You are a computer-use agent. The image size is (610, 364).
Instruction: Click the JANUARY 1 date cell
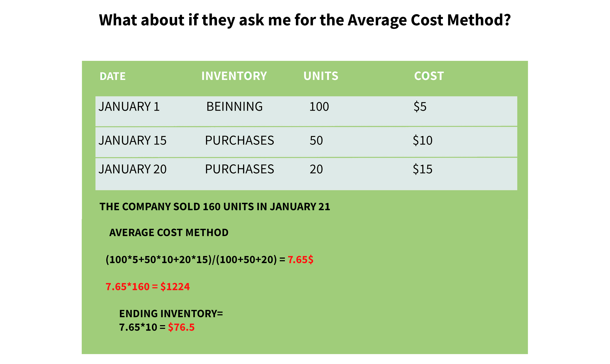[129, 107]
